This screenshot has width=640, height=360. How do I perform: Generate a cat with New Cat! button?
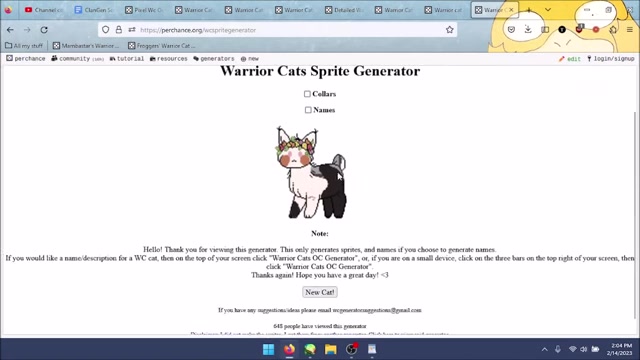320,292
